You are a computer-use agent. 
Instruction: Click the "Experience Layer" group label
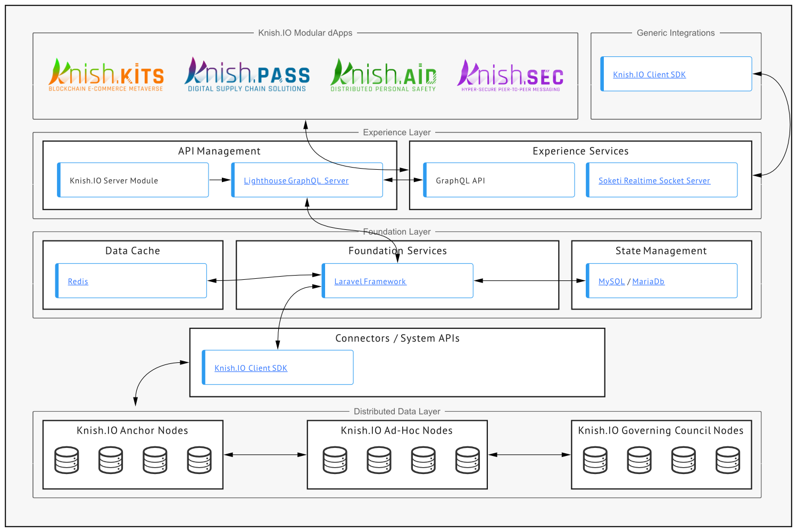tap(397, 132)
